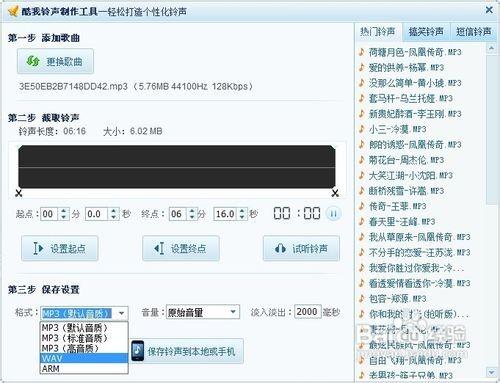Click note icon next to 套马杆-乌兰托娅
This screenshot has width=500, height=383.
tap(362, 98)
